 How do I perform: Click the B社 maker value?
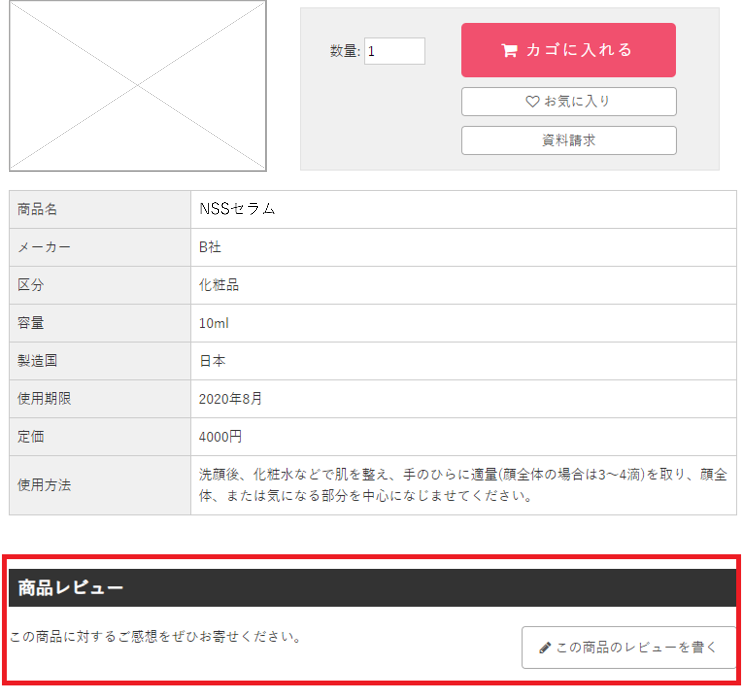point(210,247)
